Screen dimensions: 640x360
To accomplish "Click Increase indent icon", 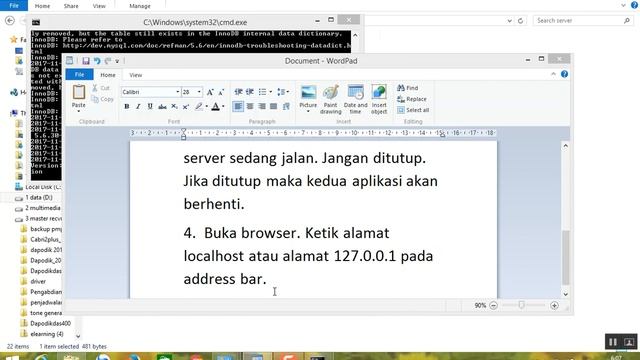I will (x=250, y=92).
